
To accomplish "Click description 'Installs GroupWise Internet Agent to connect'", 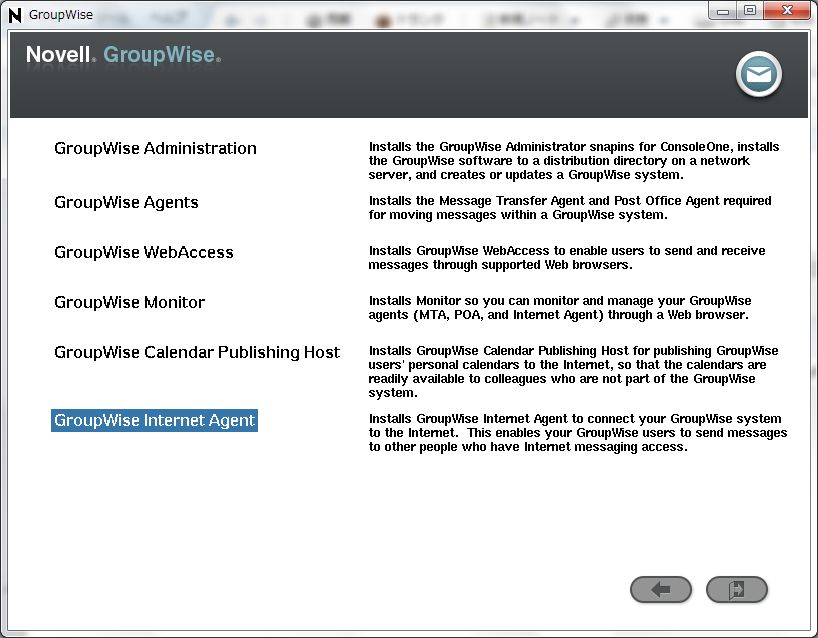I will click(x=578, y=433).
